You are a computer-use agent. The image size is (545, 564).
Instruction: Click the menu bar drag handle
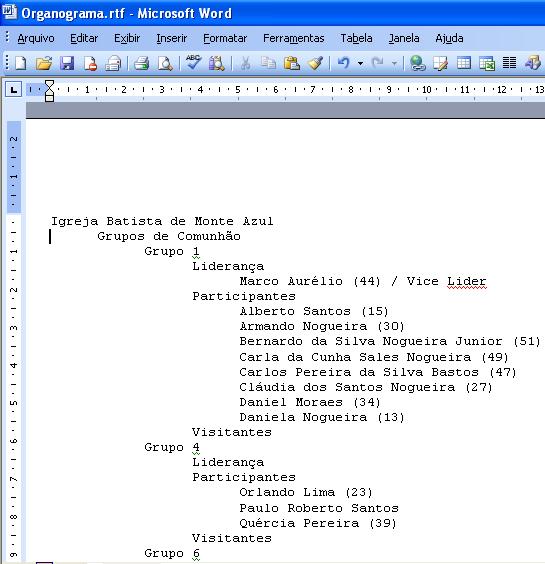click(7, 37)
